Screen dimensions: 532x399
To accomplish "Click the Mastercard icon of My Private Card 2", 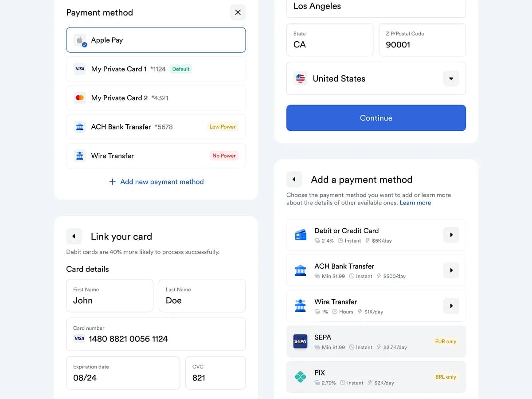I will point(80,98).
